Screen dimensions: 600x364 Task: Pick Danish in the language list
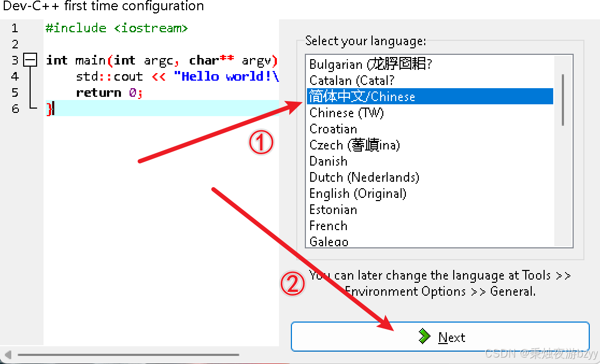pyautogui.click(x=430, y=161)
